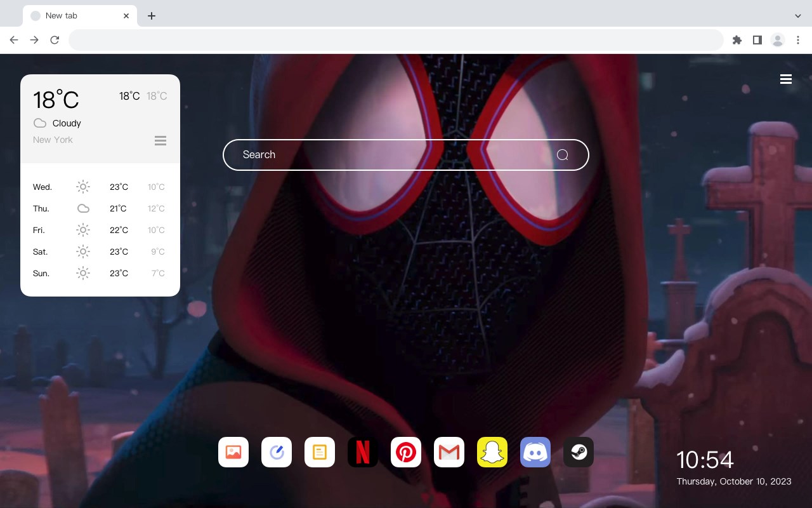Image resolution: width=812 pixels, height=508 pixels.
Task: Click the date Thursday, October 10, 2023
Action: tap(734, 481)
